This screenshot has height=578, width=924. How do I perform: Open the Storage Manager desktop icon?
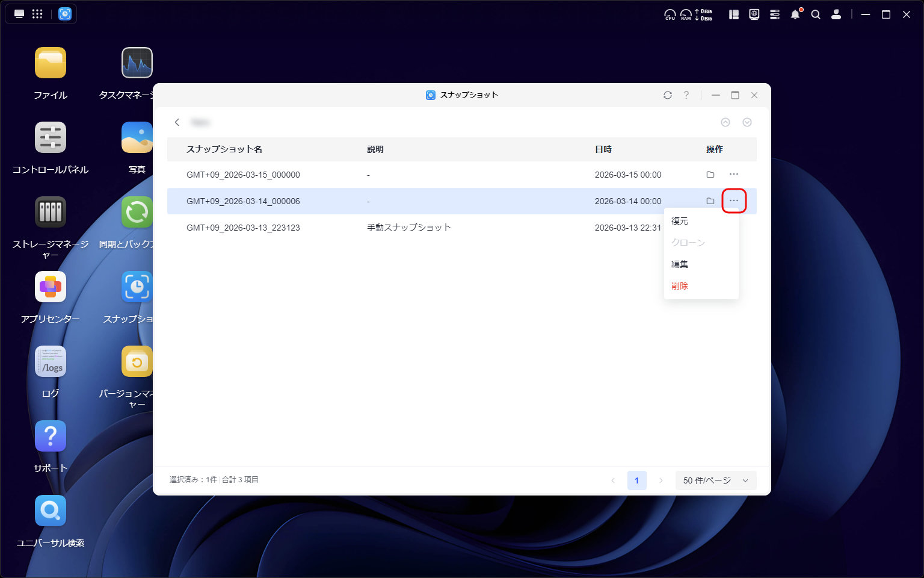[51, 213]
